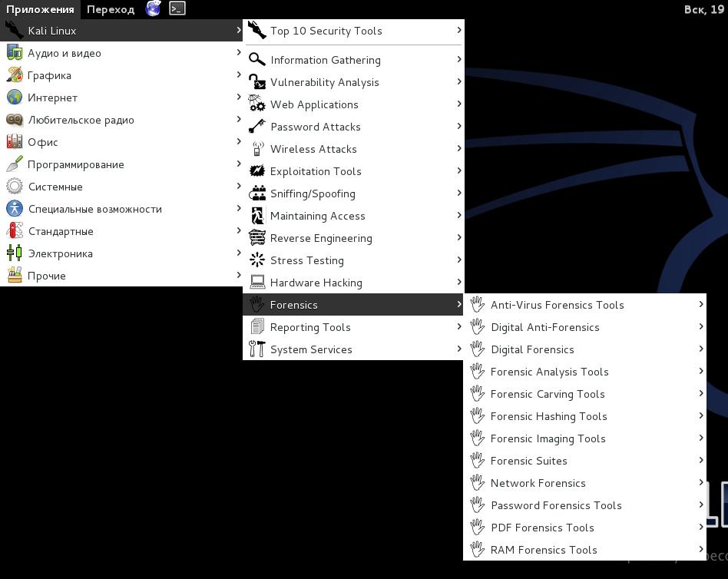Click the System Services wrench-hammer icon
Viewport: 728px width, 579px height.
point(256,349)
